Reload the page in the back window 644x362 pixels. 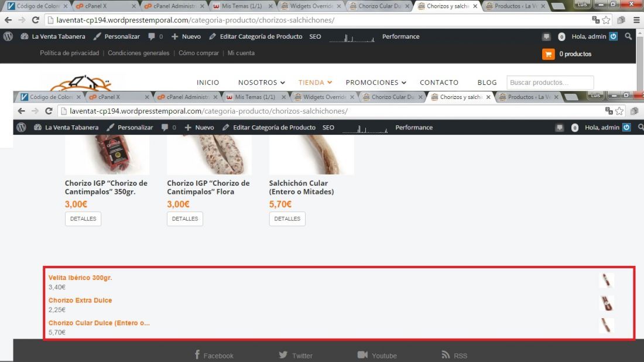tap(36, 20)
